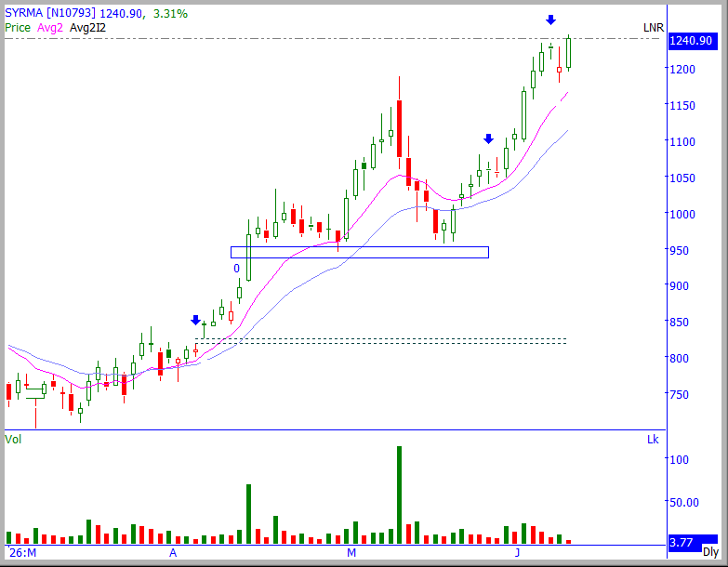Screen dimensions: 728x567
Task: Select the Avg2I2 legend label
Action: click(87, 28)
